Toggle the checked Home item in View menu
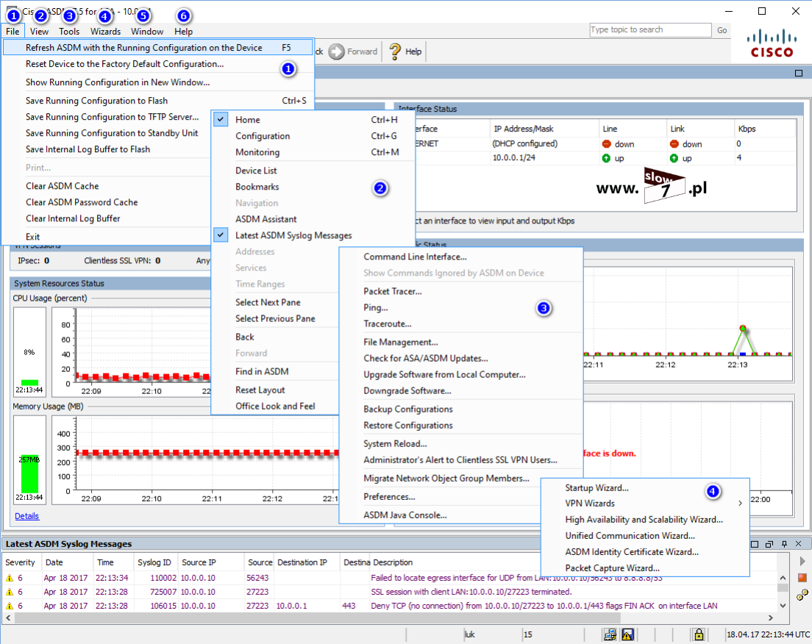This screenshot has height=644, width=812. [x=313, y=120]
